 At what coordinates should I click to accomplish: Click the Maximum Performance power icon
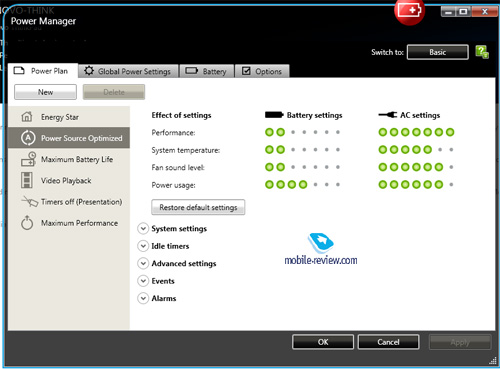(27, 223)
